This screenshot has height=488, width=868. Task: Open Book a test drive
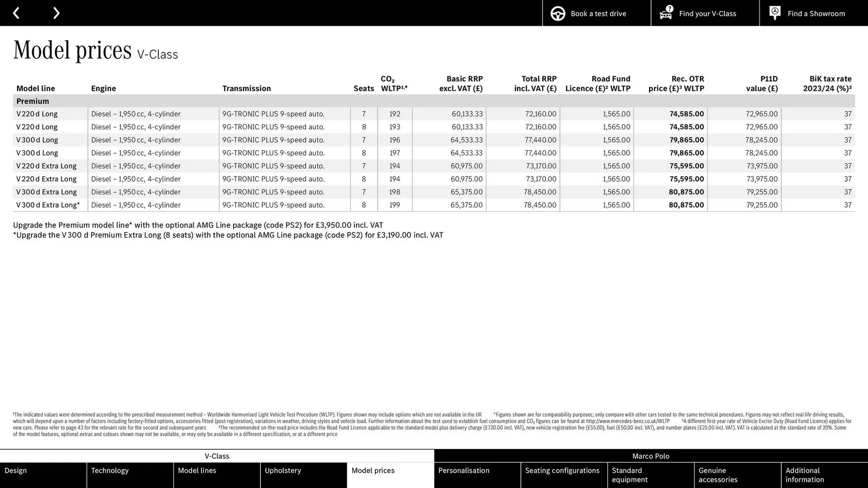pyautogui.click(x=598, y=13)
